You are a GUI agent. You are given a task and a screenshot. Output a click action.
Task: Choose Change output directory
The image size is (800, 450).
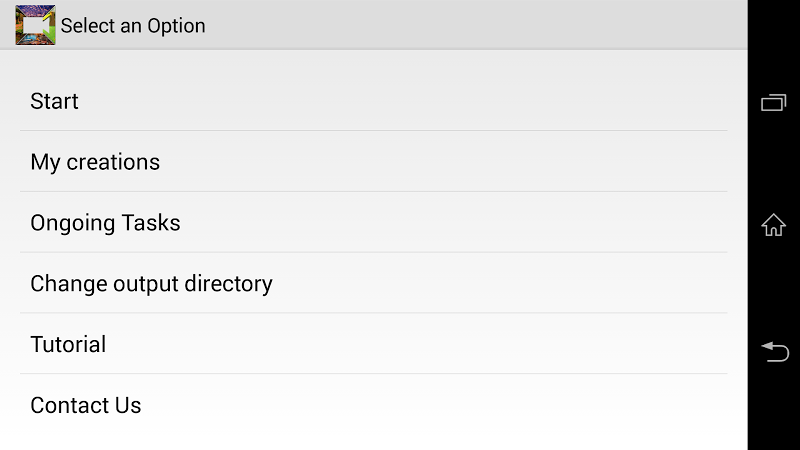click(x=373, y=284)
